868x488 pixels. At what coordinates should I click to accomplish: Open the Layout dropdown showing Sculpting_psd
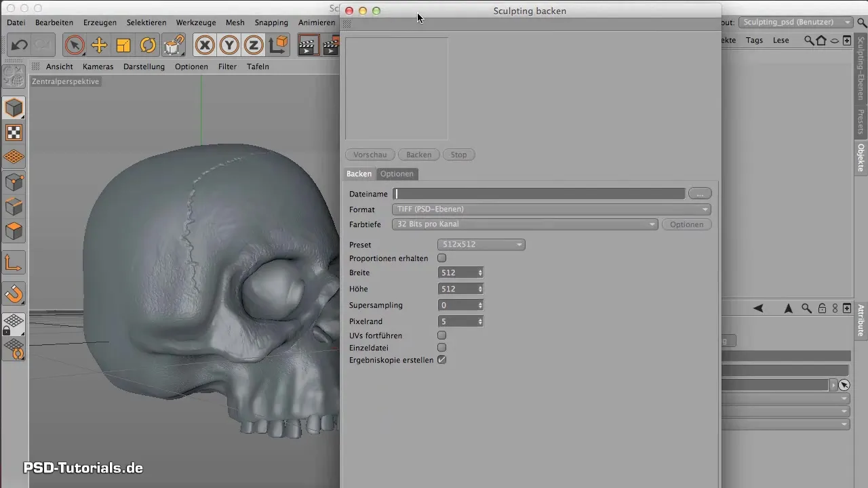[795, 22]
